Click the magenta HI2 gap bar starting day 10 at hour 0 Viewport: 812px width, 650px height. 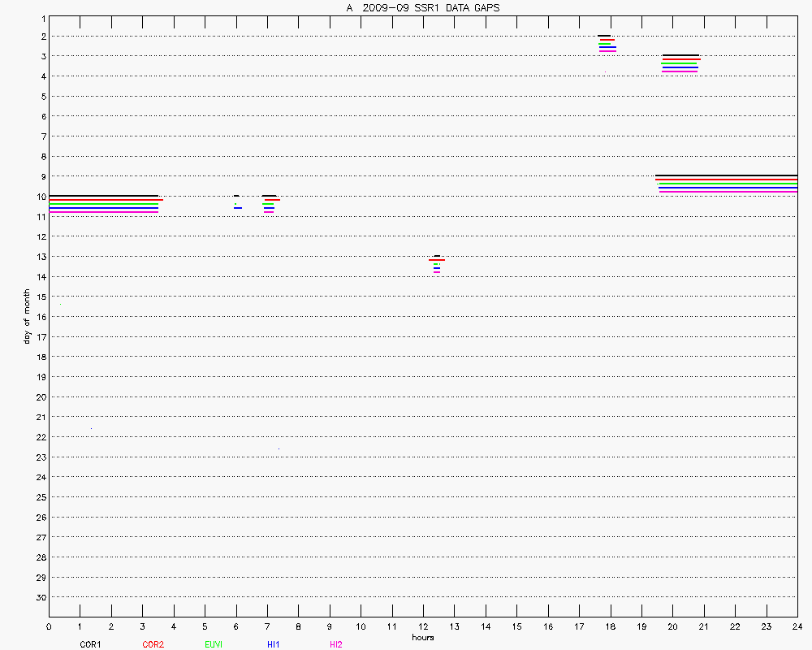(103, 212)
